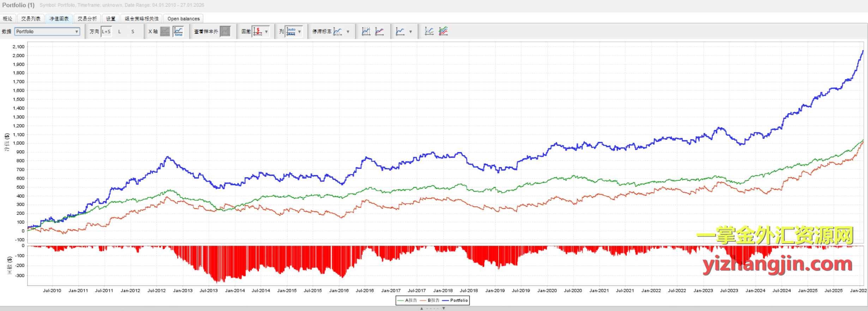This screenshot has height=311, width=868.
Task: Set X axis to time mode icon
Action: pos(179,31)
